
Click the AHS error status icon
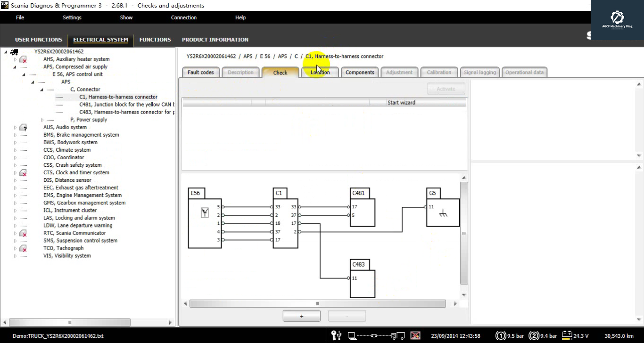tap(23, 59)
